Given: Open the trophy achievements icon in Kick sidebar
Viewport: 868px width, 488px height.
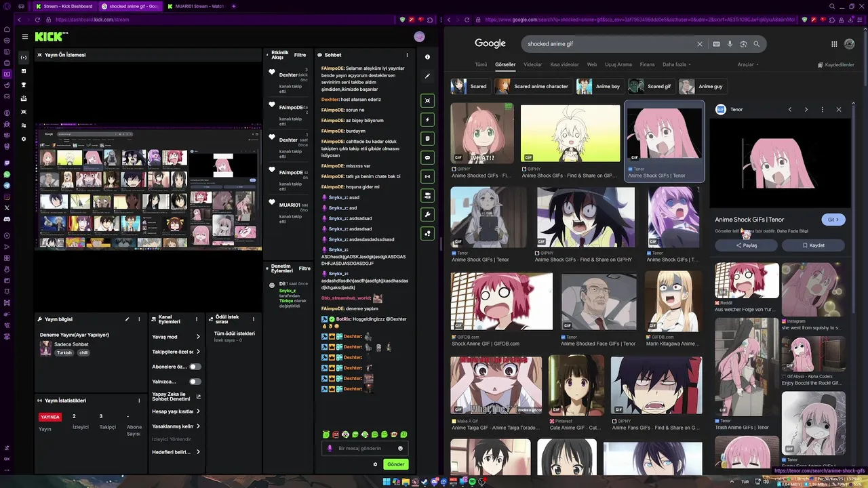Looking at the screenshot, I should tap(24, 85).
